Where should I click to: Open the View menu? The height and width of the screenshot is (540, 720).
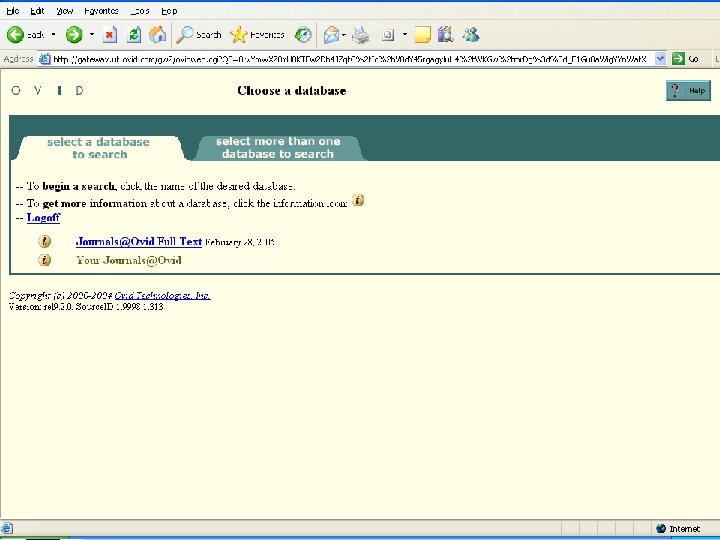click(x=65, y=11)
